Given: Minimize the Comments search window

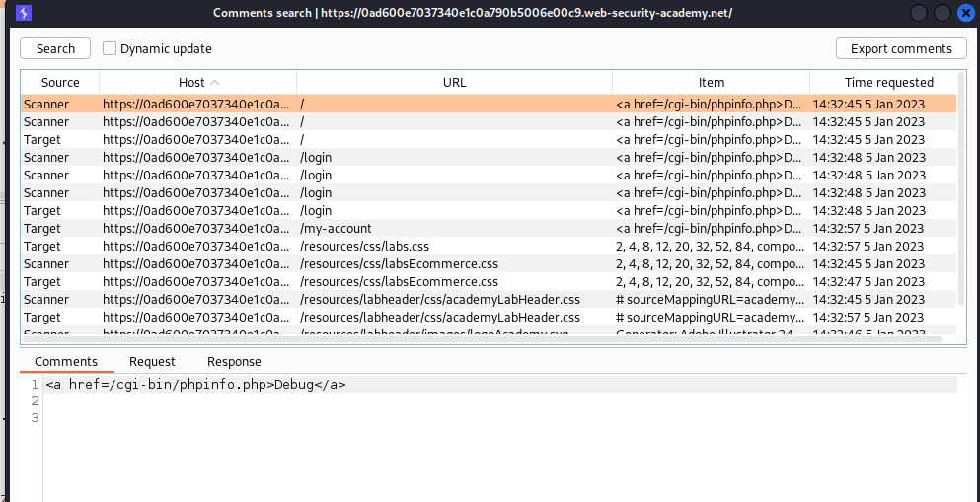Looking at the screenshot, I should coord(920,13).
